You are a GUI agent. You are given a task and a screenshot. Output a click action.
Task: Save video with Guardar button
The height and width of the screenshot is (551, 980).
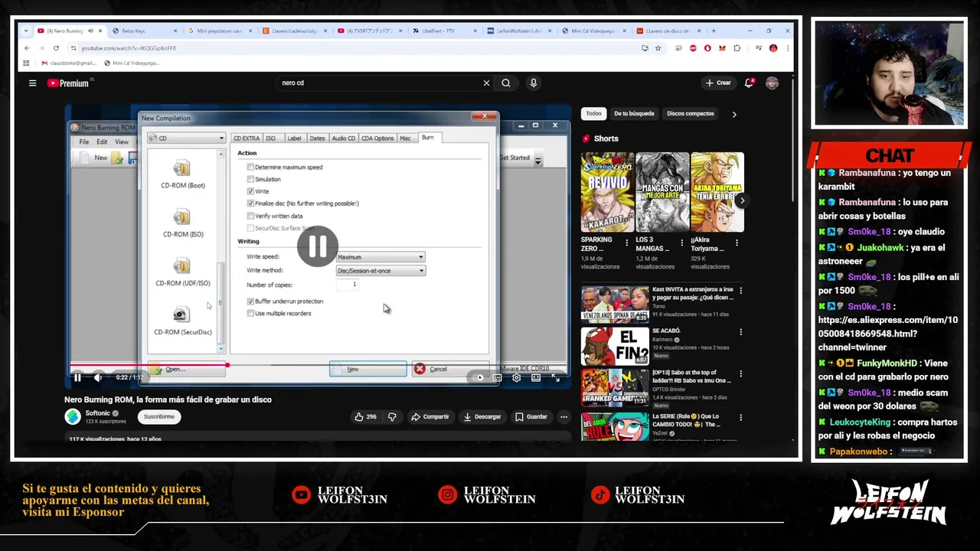[531, 416]
